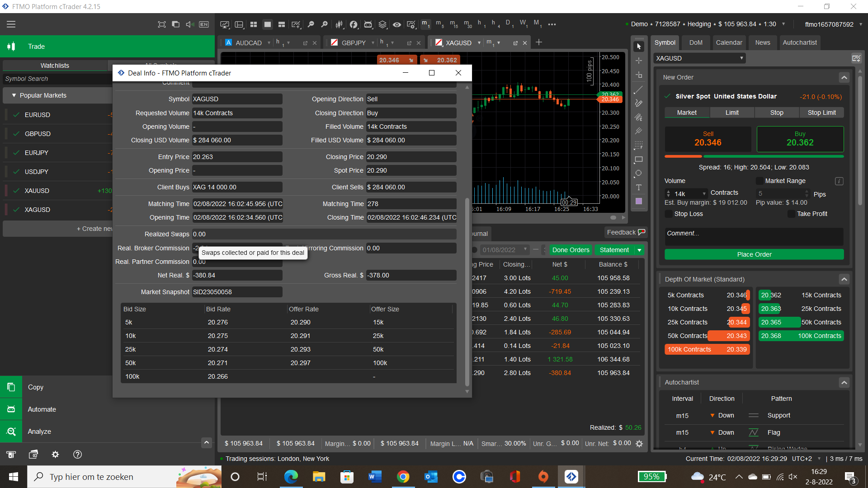The height and width of the screenshot is (488, 868).
Task: Mute platform sounds speaker icon
Action: [190, 24]
